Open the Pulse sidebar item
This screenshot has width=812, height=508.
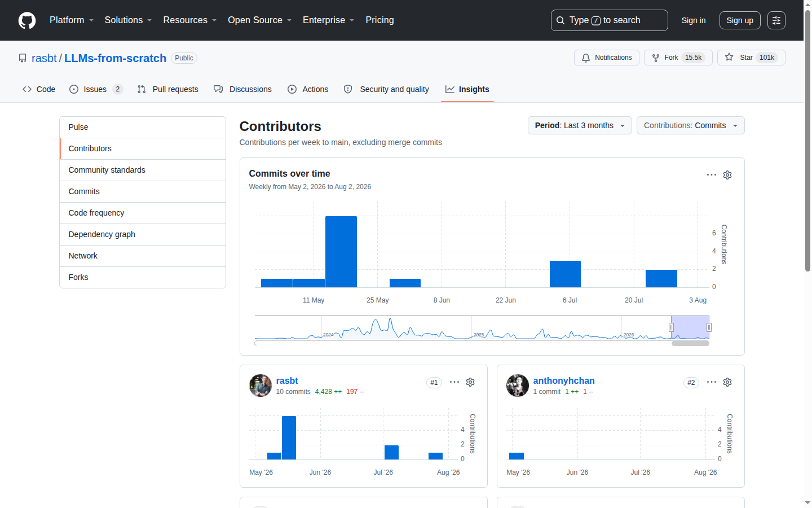tap(143, 127)
